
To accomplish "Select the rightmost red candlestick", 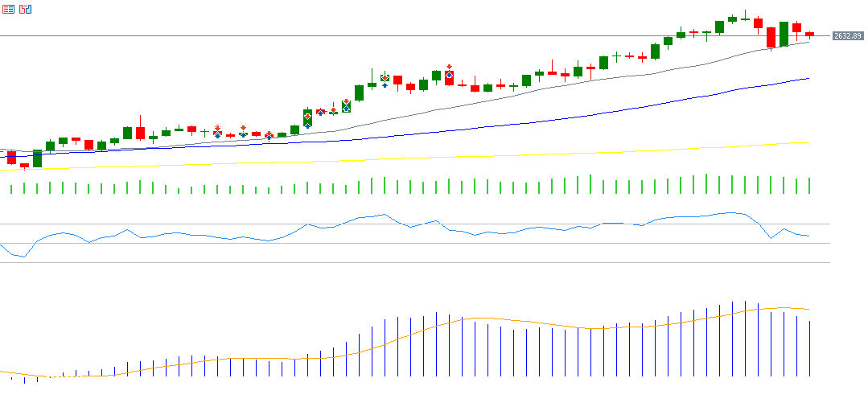I will click(809, 34).
